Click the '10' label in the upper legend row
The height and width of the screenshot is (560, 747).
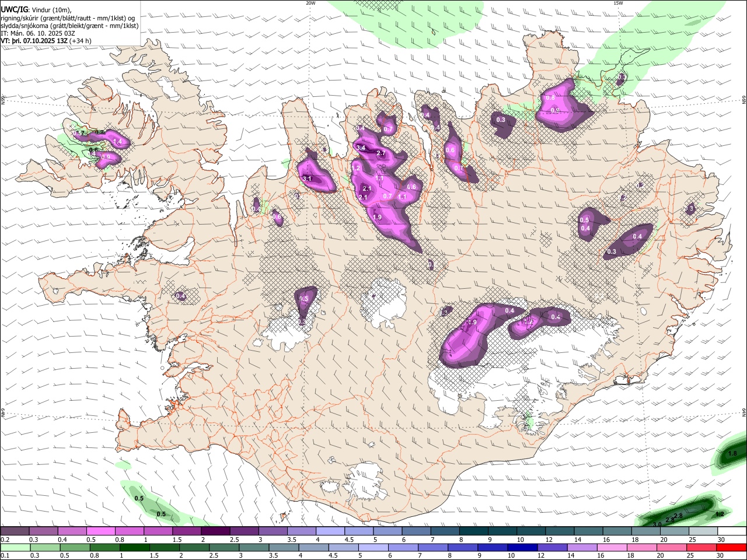[x=521, y=540]
